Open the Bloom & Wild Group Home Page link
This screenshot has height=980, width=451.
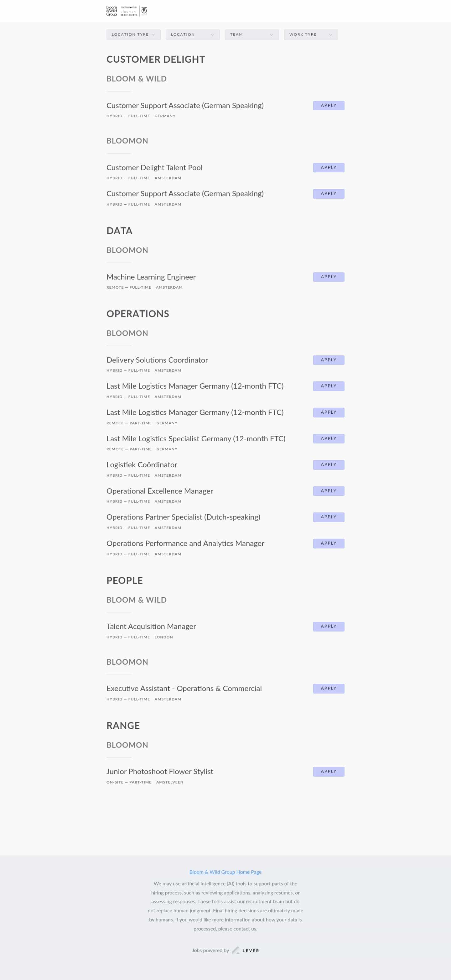(x=225, y=872)
